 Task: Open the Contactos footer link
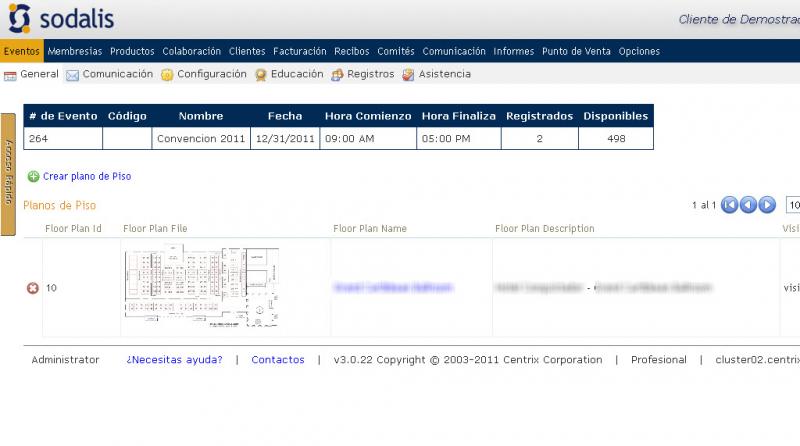coord(277,359)
